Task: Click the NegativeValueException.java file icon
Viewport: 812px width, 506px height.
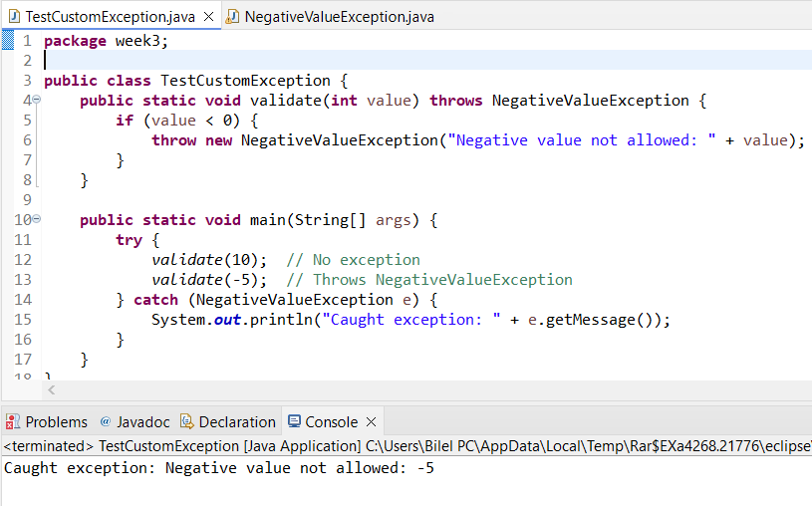Action: click(x=233, y=17)
